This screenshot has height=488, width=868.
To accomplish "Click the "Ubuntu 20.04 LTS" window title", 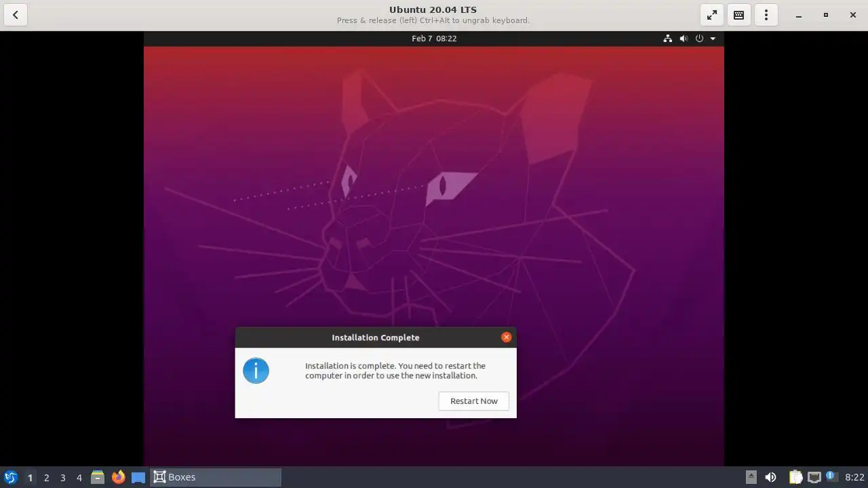I will 433,9.
